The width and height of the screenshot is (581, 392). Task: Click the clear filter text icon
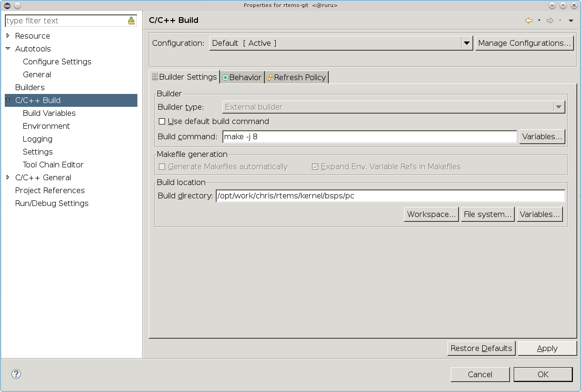tap(131, 21)
